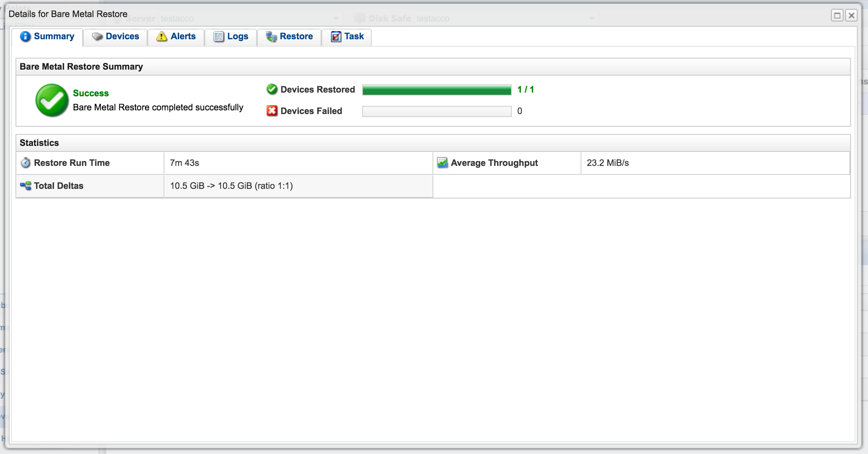
Task: Click the checklist icon on Task tab
Action: pos(336,37)
